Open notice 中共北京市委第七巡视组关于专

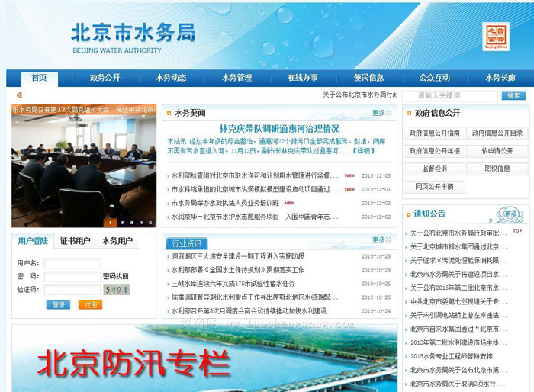[x=458, y=302]
